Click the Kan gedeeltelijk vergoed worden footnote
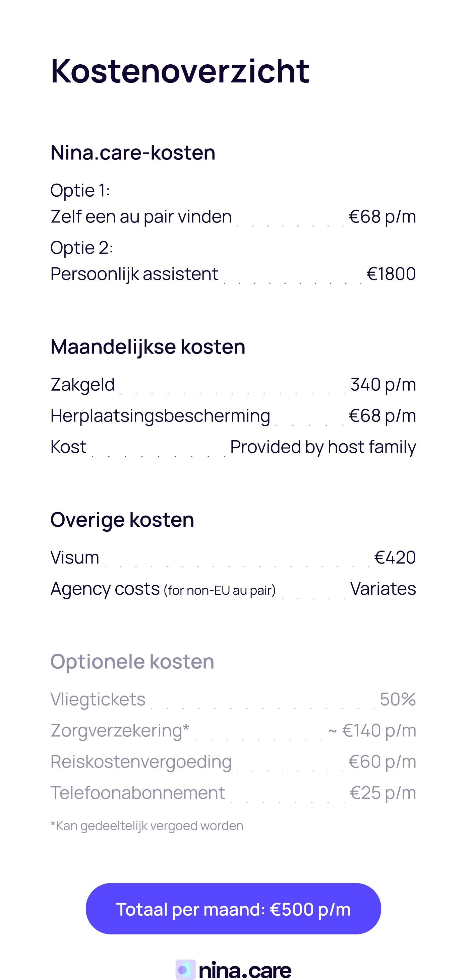The image size is (467, 980). coord(147,826)
